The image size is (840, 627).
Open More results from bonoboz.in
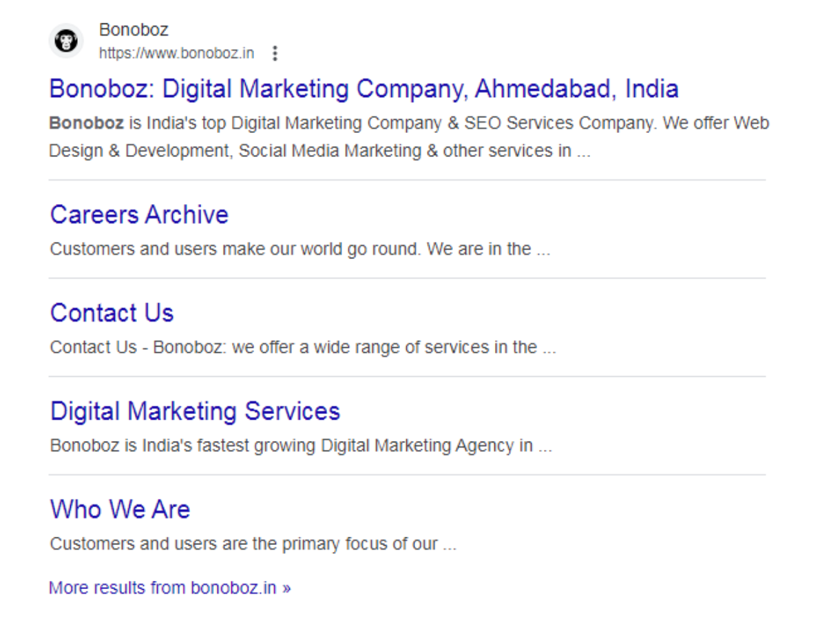[162, 588]
